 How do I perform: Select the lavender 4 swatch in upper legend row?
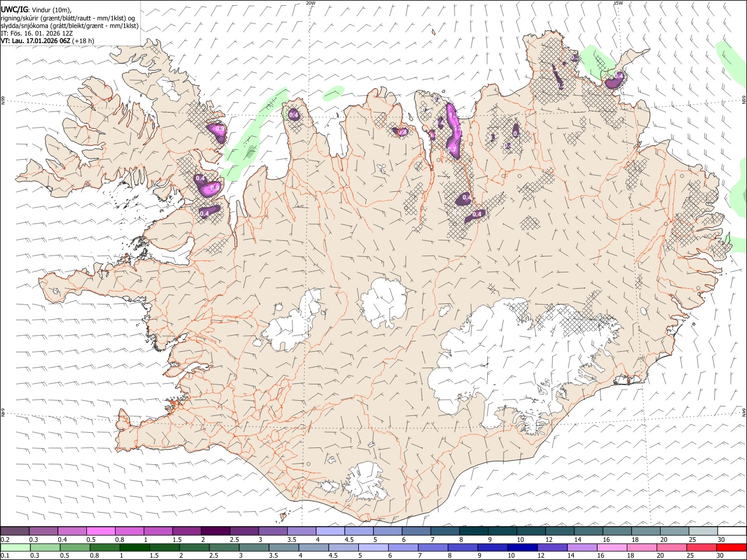(330, 531)
